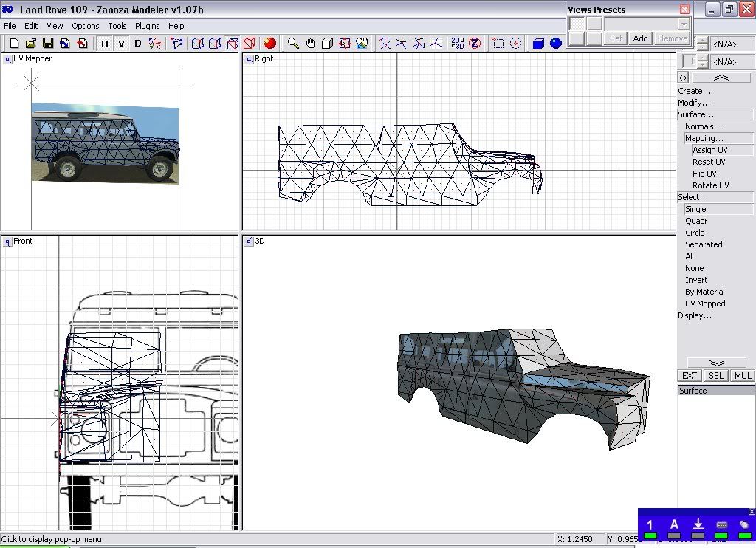Click the Save floppy disk icon
Image resolution: width=756 pixels, height=548 pixels.
tap(47, 44)
